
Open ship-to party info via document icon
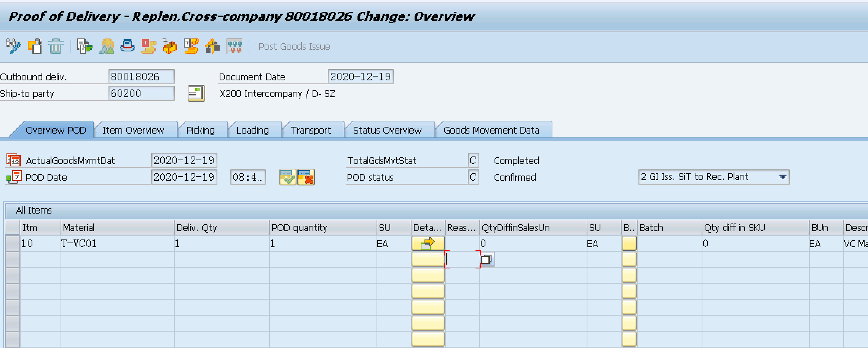click(196, 93)
